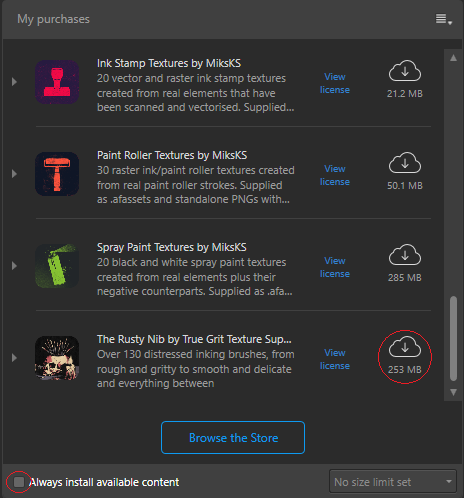Screen dimensions: 464x498
Task: Click Spray Paint Textures can thumbnail
Action: click(x=57, y=266)
